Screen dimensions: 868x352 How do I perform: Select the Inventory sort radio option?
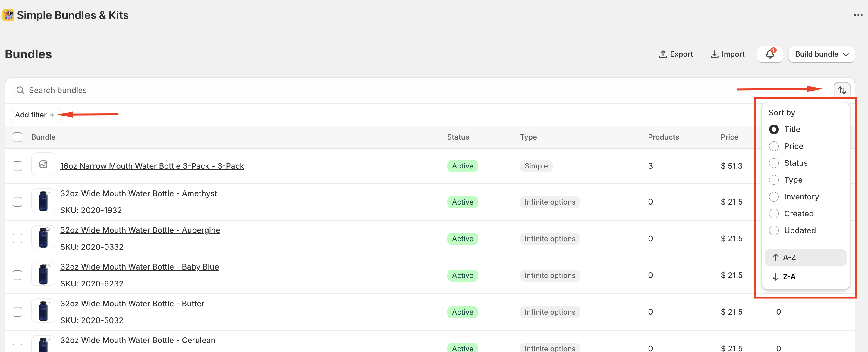774,196
